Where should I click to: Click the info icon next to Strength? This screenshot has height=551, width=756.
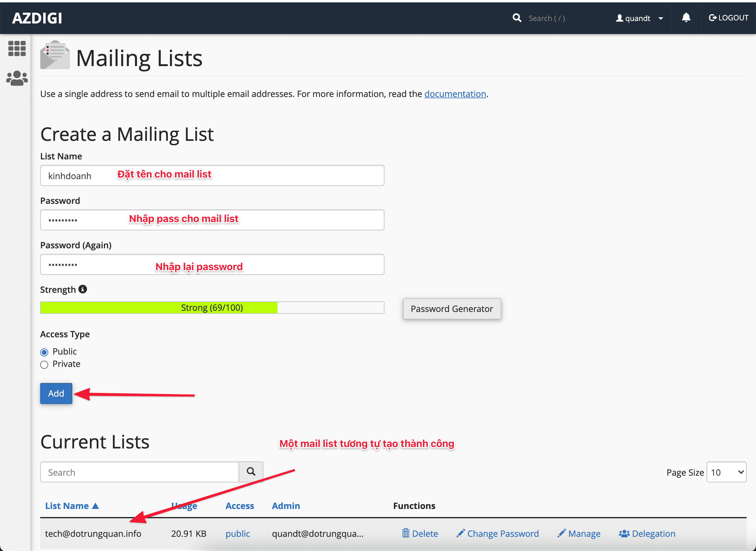click(83, 289)
